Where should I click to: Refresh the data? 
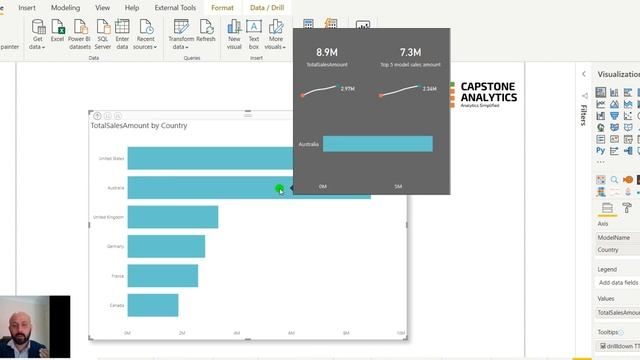[x=206, y=31]
